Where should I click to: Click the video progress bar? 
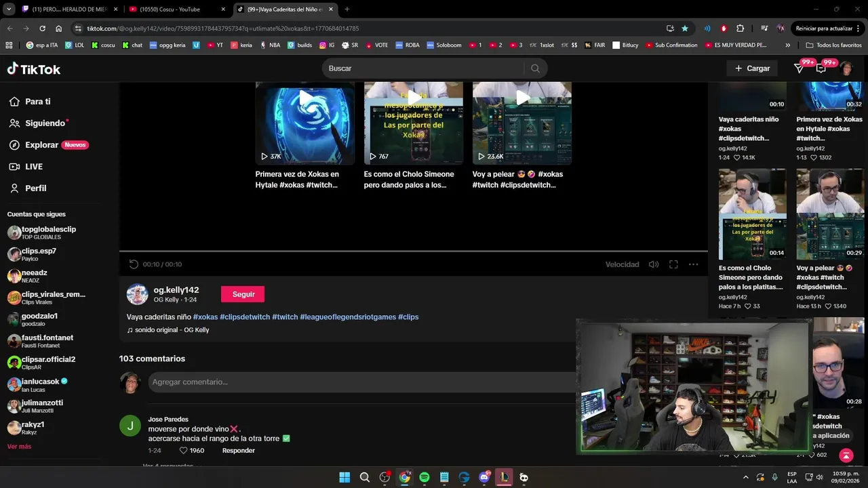[414, 251]
